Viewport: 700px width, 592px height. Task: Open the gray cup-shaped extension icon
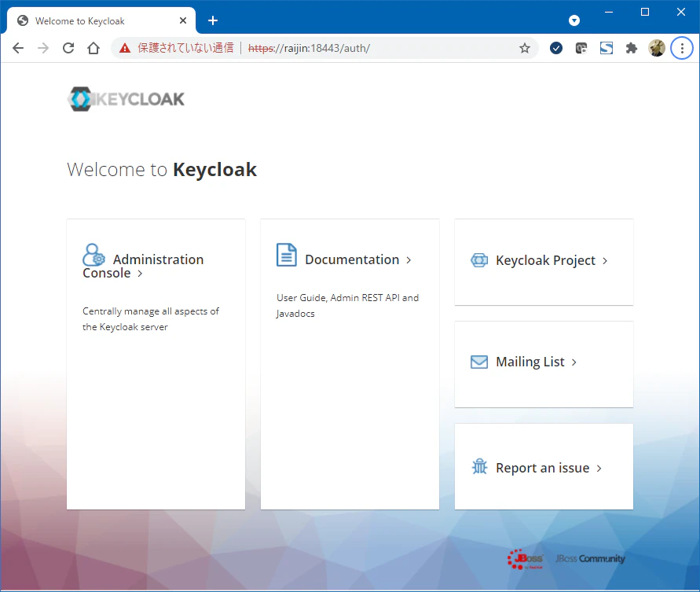[581, 48]
